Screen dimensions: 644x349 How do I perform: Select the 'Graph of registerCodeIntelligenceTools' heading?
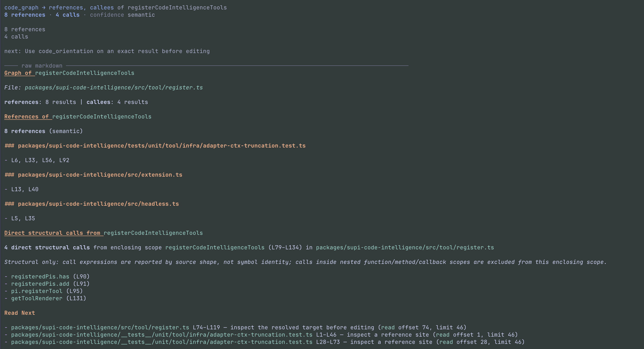pyautogui.click(x=69, y=73)
